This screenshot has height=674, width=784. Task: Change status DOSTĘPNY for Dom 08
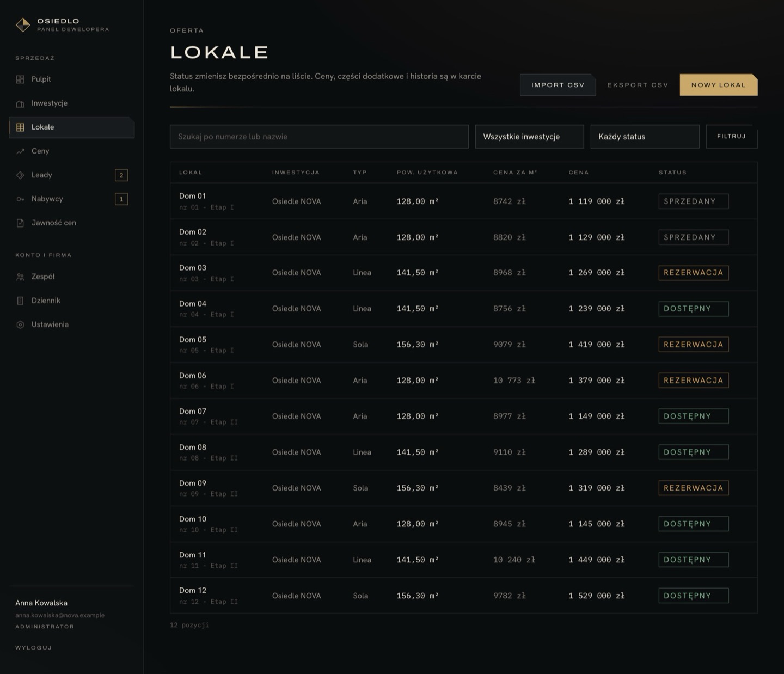[x=693, y=452]
